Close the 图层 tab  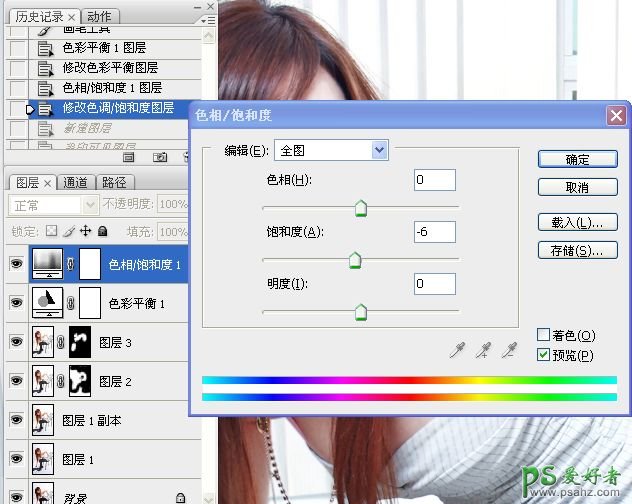pos(47,183)
